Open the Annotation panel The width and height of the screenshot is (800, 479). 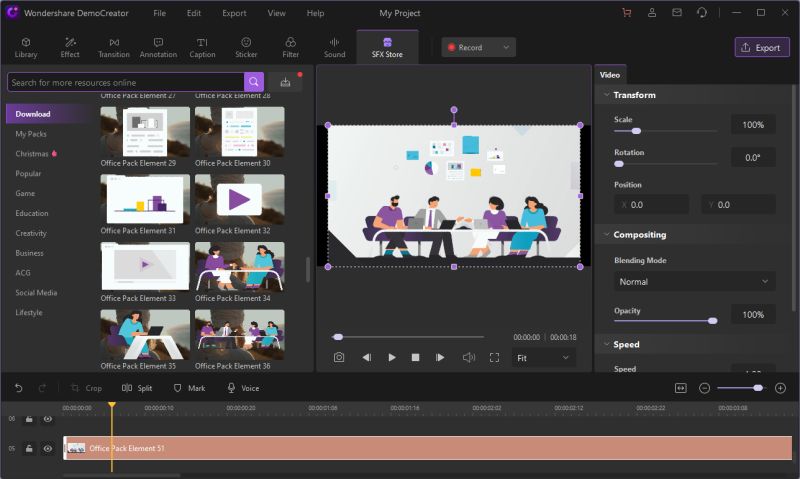click(158, 48)
